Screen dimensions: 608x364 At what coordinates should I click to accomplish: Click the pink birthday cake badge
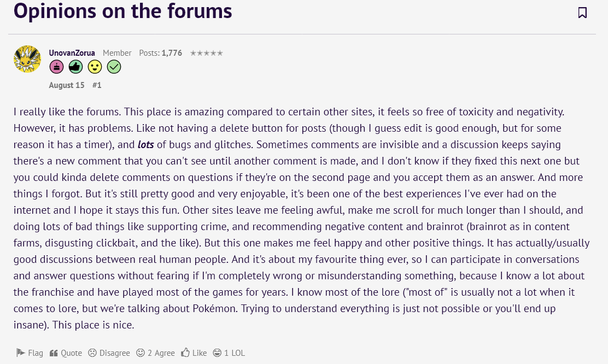tap(57, 67)
